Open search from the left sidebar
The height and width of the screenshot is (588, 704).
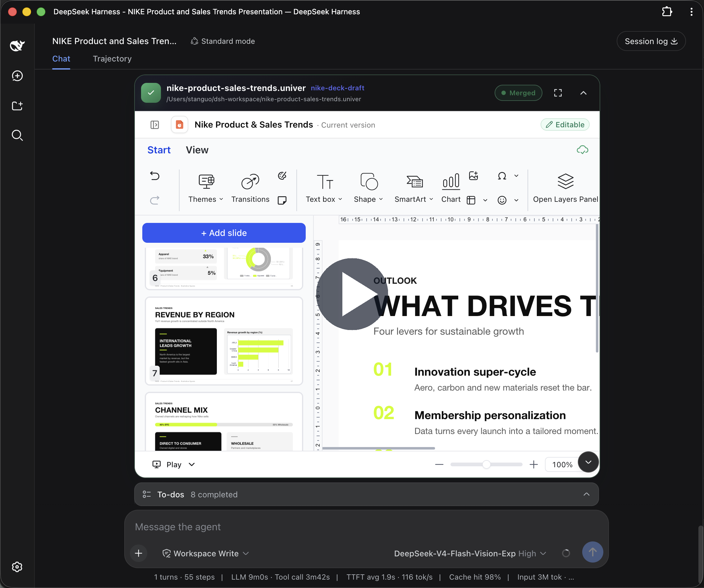click(x=17, y=135)
